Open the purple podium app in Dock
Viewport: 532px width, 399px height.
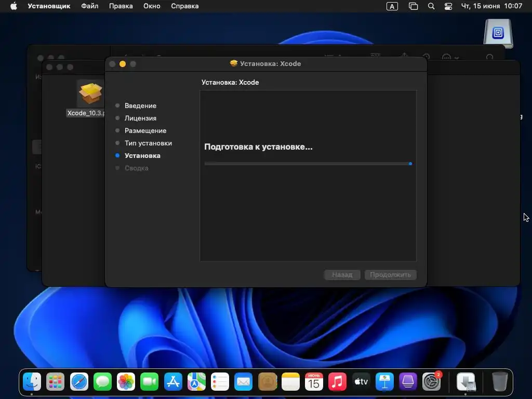pyautogui.click(x=408, y=382)
